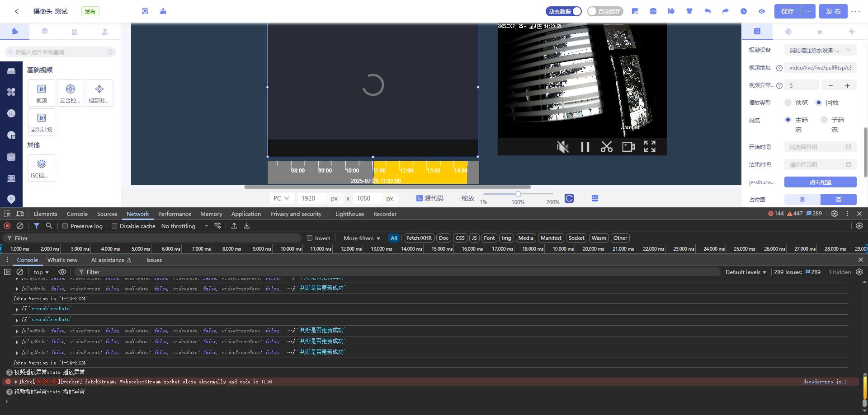The height and width of the screenshot is (415, 868).
Task: Toggle DevTools device toolbar
Action: (20, 214)
